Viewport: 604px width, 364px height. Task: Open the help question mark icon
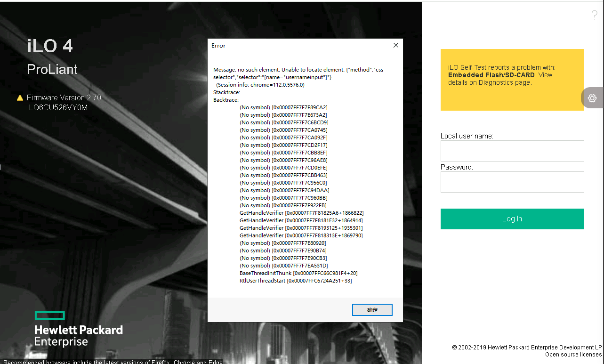(594, 15)
